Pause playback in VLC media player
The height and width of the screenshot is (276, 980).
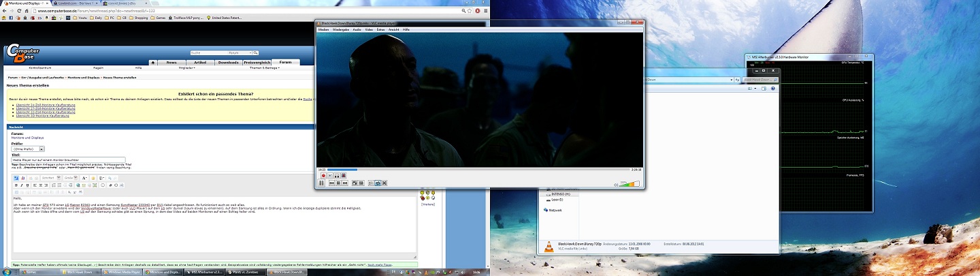coord(321,183)
